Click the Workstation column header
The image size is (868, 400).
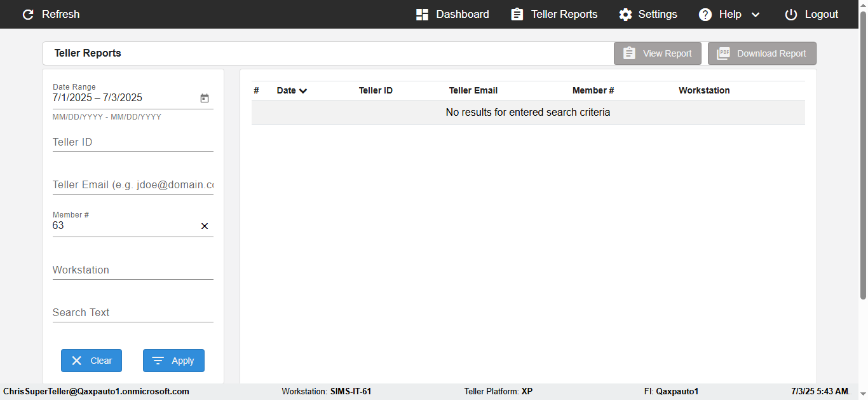(x=704, y=90)
